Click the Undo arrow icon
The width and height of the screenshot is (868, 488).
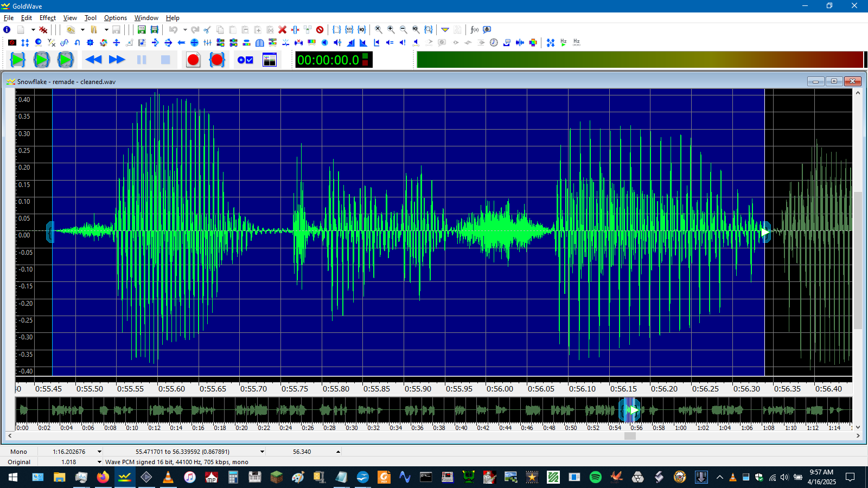tap(173, 30)
